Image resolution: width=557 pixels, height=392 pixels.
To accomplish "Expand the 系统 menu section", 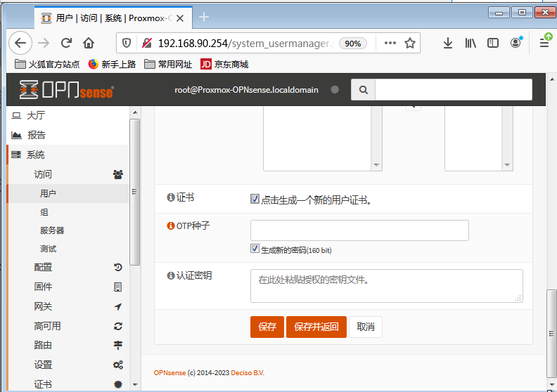I will coord(35,155).
